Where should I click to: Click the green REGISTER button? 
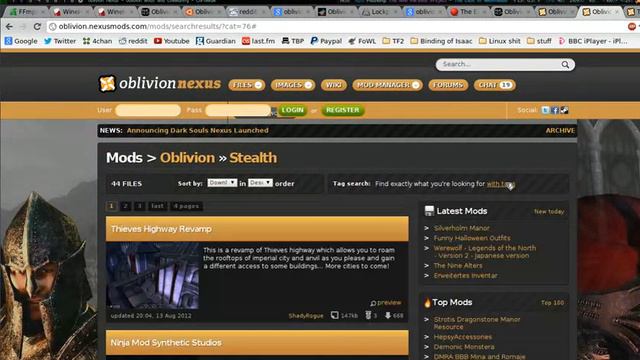coord(343,110)
